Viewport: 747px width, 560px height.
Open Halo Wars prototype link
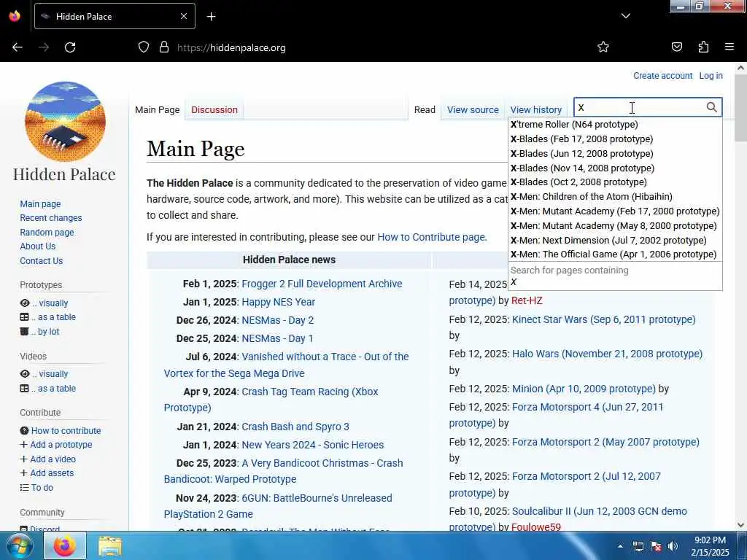(x=607, y=354)
